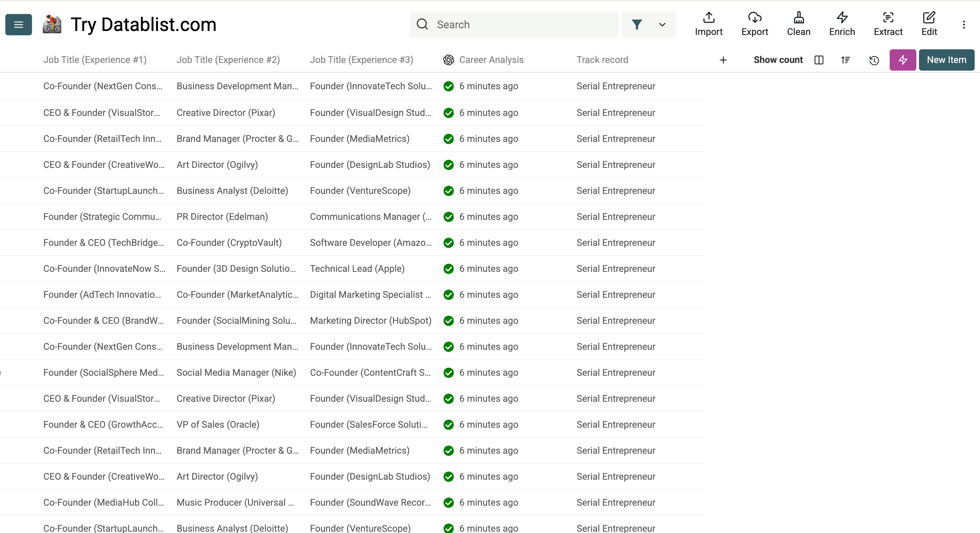
Task: Add a new column with plus
Action: (723, 60)
